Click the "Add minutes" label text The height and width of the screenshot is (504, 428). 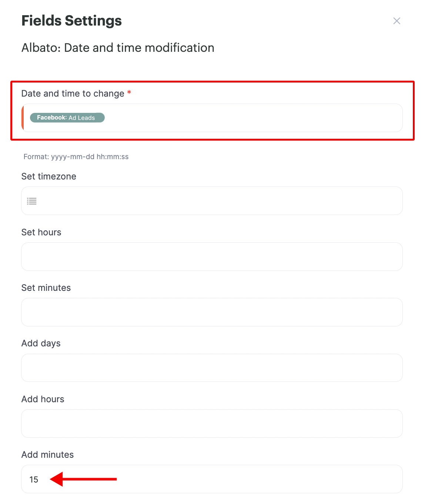point(48,455)
